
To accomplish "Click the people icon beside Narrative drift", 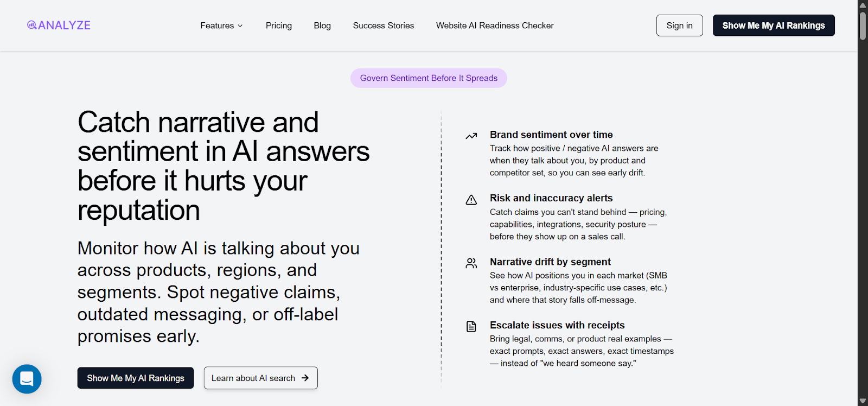I will click(x=471, y=263).
